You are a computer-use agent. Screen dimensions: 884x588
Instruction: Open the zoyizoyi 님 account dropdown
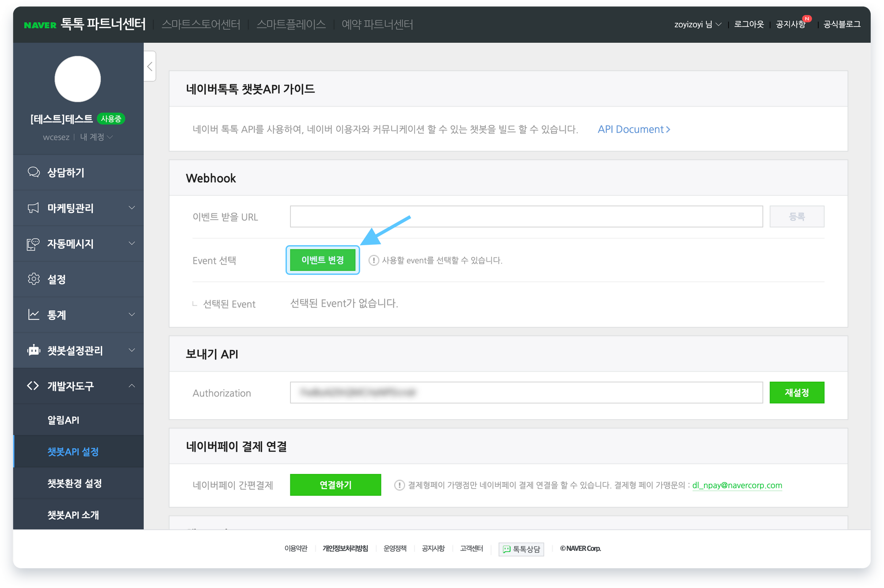click(697, 24)
